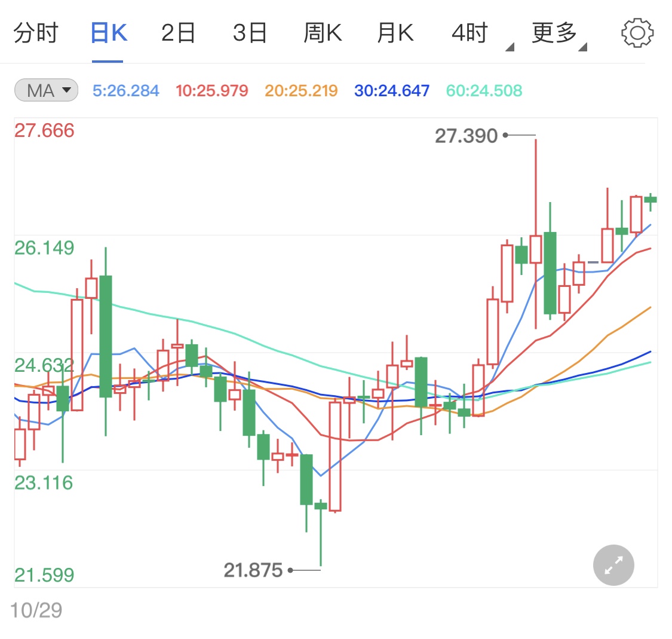Open chart settings via the gear icon
Image resolution: width=672 pixels, height=639 pixels.
point(637,33)
